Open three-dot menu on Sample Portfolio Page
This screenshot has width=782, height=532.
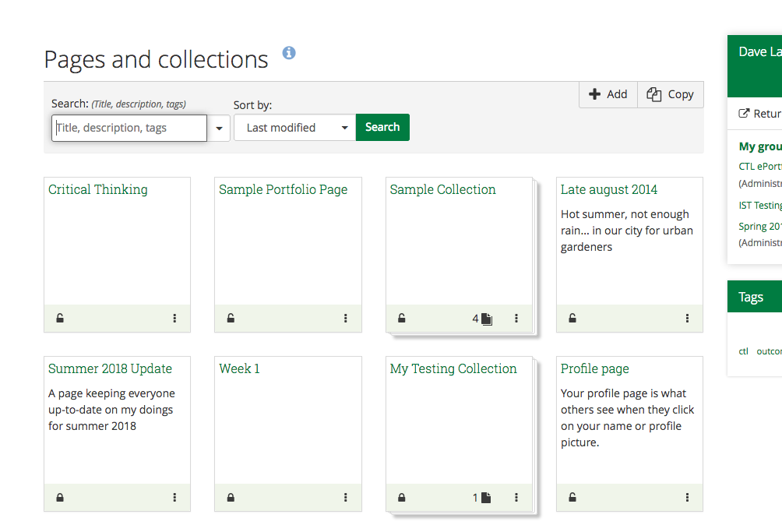tap(346, 318)
